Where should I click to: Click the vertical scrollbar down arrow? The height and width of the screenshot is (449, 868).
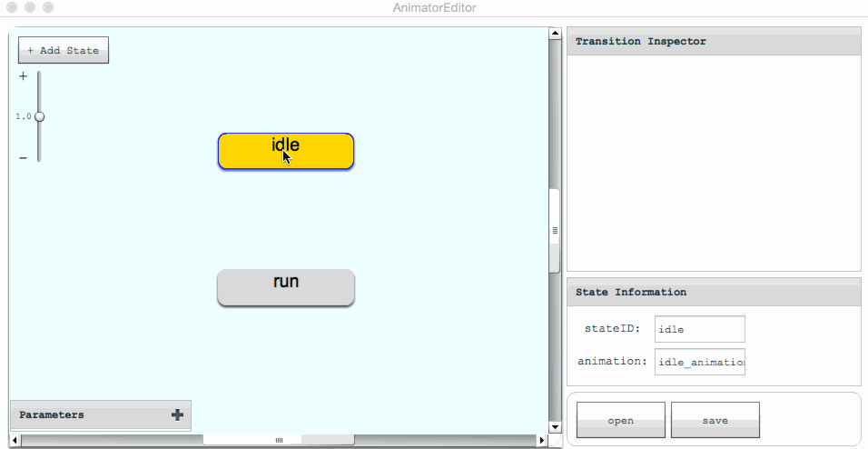coord(555,426)
